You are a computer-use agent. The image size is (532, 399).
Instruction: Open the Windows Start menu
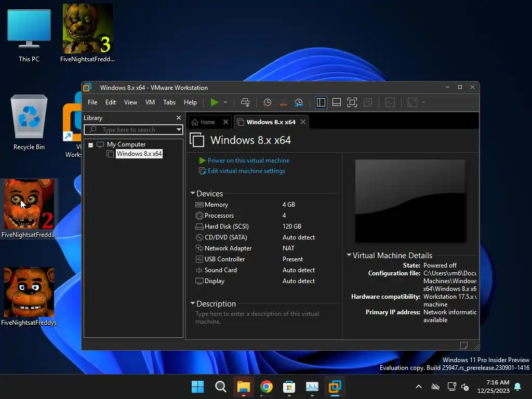197,387
